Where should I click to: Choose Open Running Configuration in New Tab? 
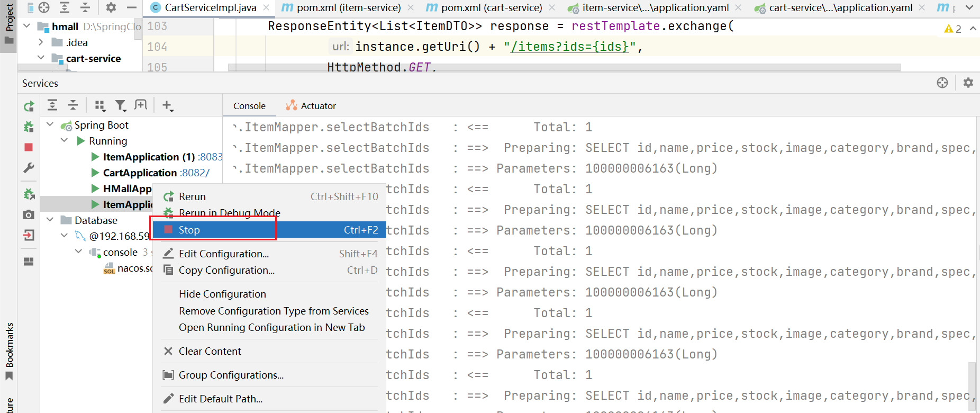tap(270, 327)
